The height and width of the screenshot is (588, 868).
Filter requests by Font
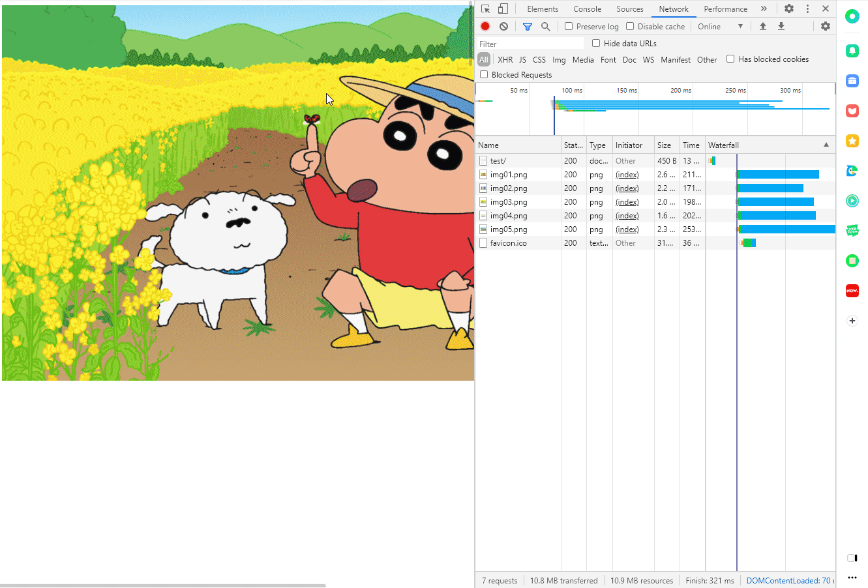pos(608,59)
